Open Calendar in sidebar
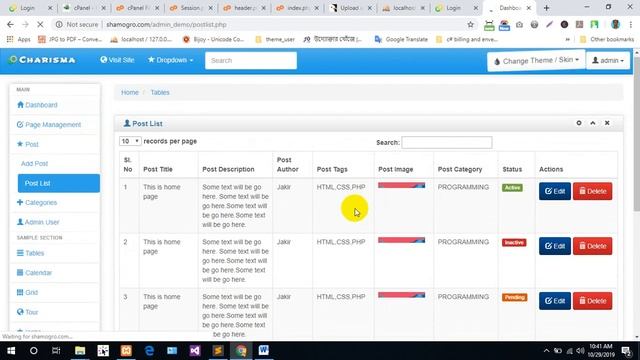This screenshot has height=360, width=640. (x=34, y=273)
